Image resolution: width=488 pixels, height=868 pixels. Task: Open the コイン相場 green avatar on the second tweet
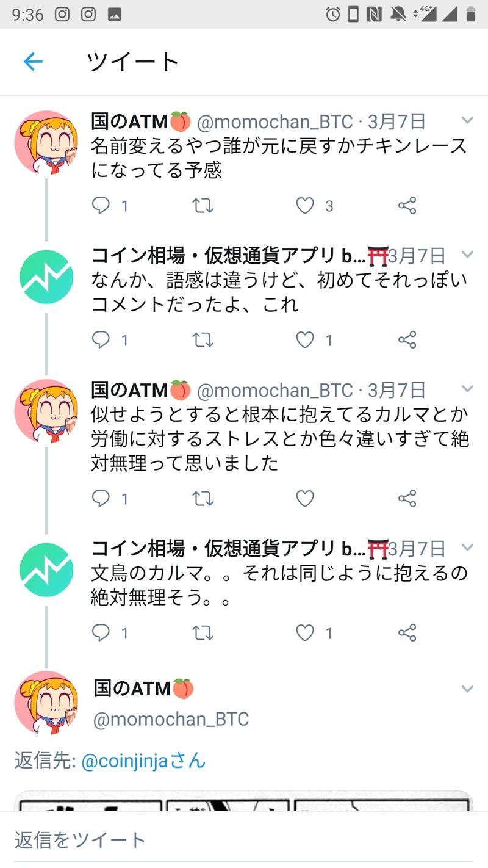click(46, 277)
